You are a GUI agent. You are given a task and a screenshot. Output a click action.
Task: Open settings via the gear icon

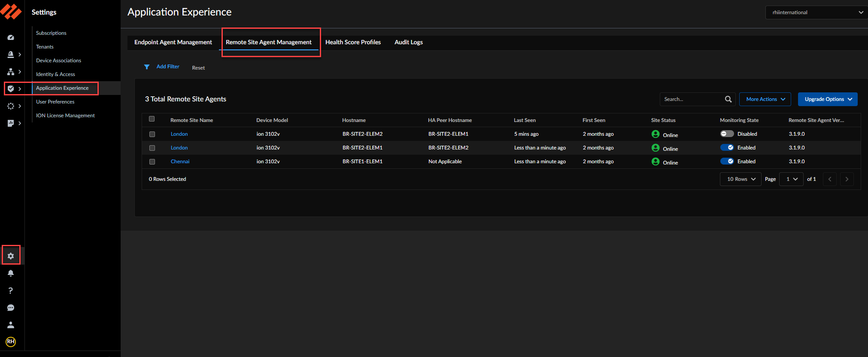point(11,256)
